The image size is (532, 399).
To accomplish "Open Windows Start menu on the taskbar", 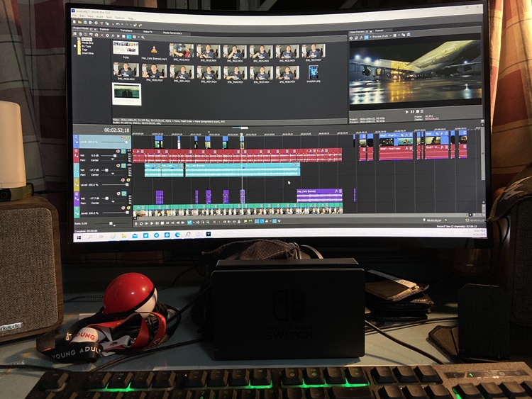I will (79, 237).
